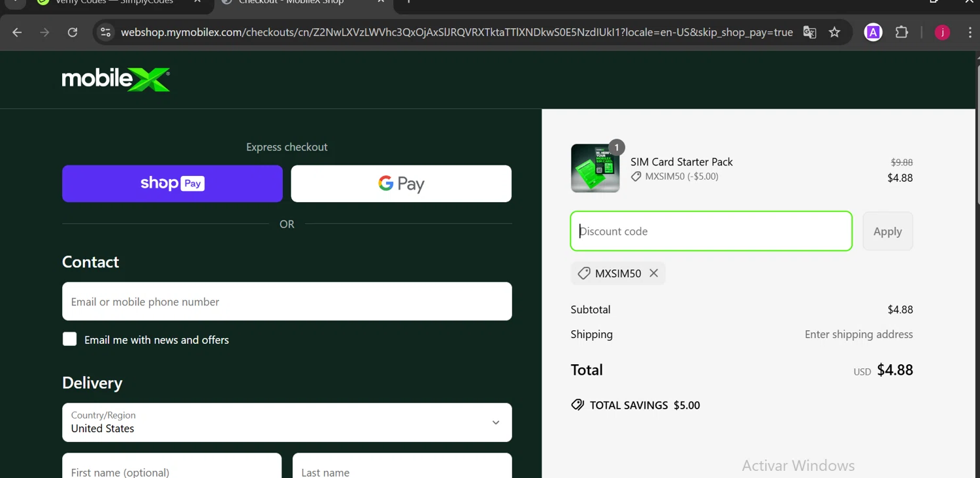The width and height of the screenshot is (980, 478).
Task: Click the SIM Card Starter Pack title
Action: [x=681, y=162]
